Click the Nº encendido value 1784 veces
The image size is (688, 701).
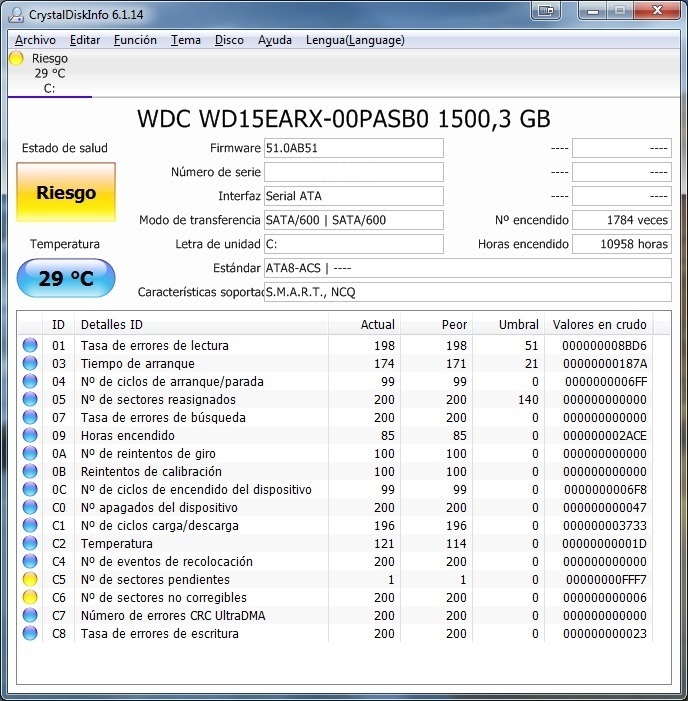[x=622, y=220]
